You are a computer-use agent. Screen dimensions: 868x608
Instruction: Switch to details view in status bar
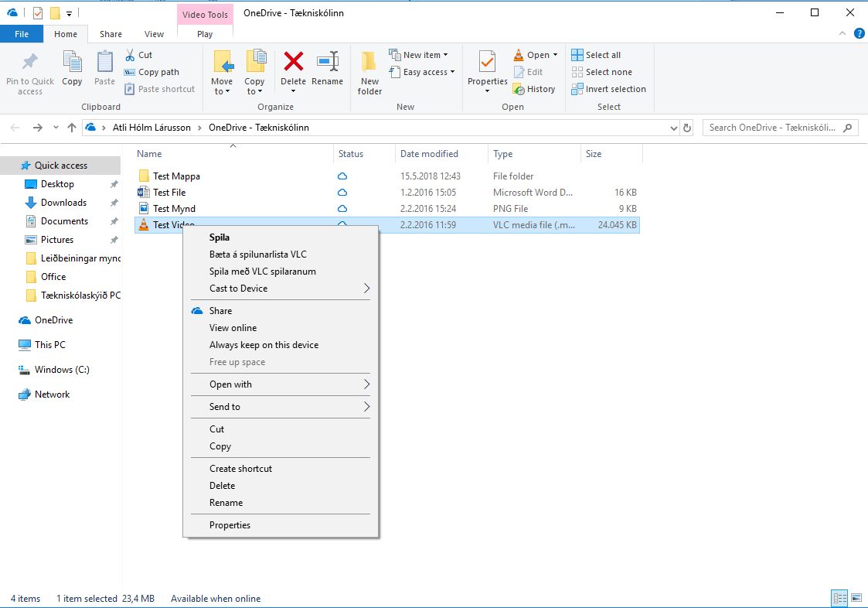839,598
